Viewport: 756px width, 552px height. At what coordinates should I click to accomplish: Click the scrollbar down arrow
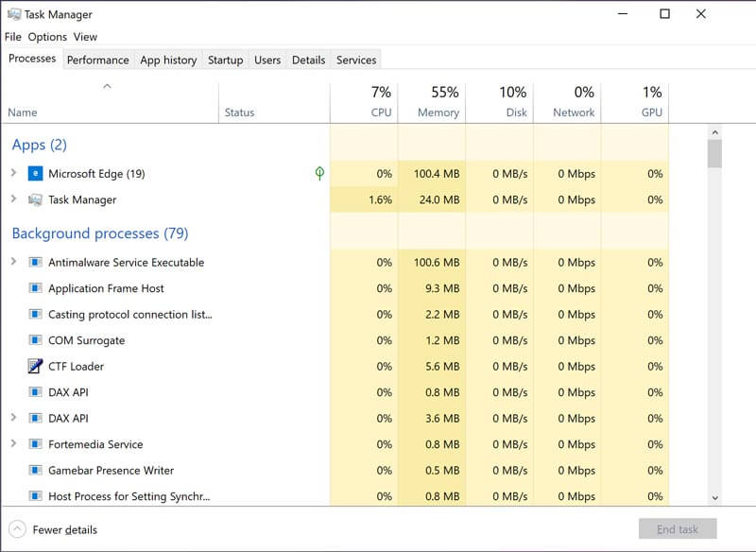[x=715, y=498]
